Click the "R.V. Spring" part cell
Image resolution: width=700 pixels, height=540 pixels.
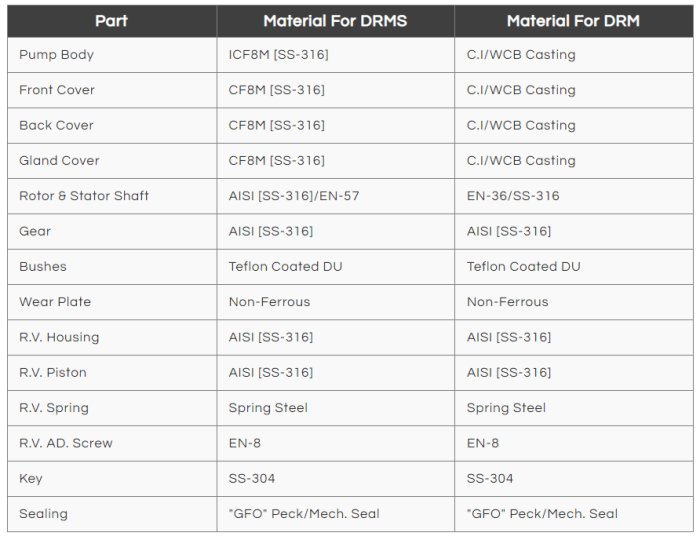coord(54,408)
